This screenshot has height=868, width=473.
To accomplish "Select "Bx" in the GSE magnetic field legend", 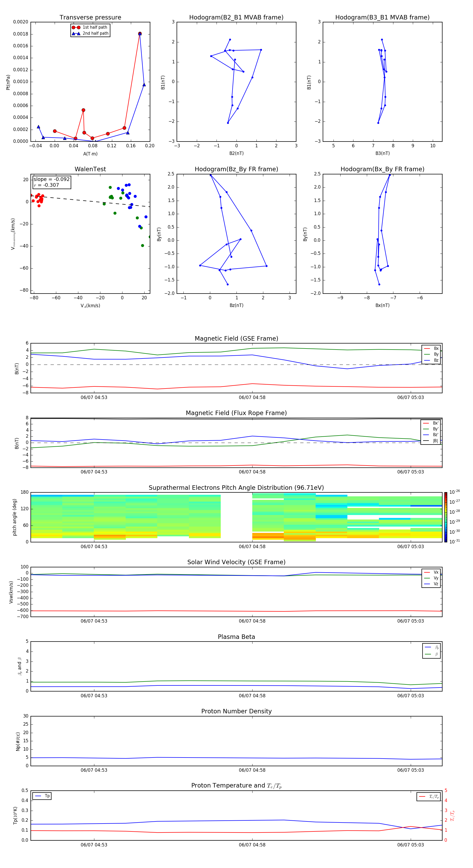I will click(431, 349).
